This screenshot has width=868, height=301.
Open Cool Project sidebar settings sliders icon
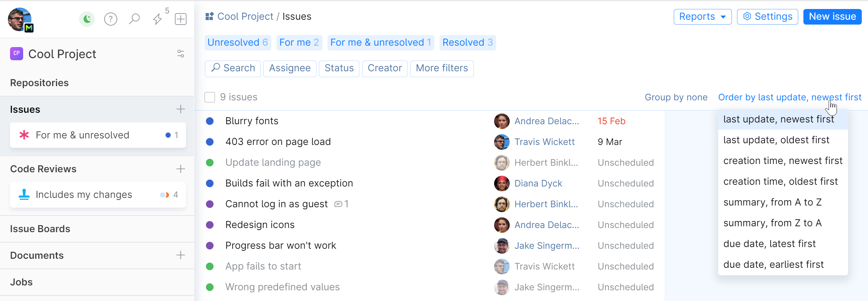pyautogui.click(x=181, y=54)
